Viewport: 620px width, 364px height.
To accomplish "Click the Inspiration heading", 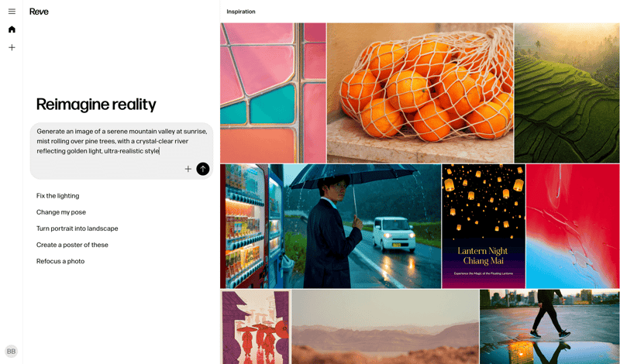I will 241,12.
